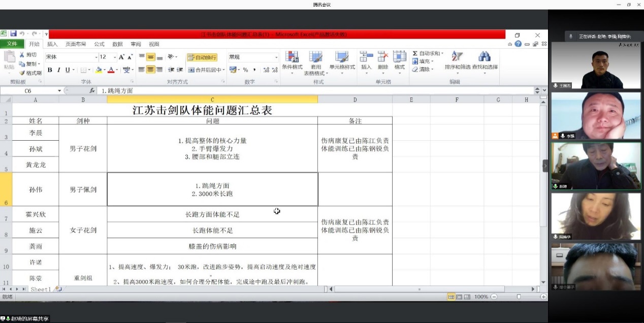Open the Data (数据) ribbon tab
This screenshot has height=323, width=644.
click(x=117, y=44)
